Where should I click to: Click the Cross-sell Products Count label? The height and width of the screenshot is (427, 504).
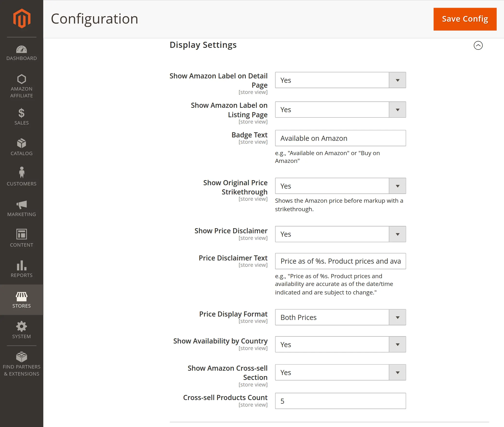[x=225, y=398]
